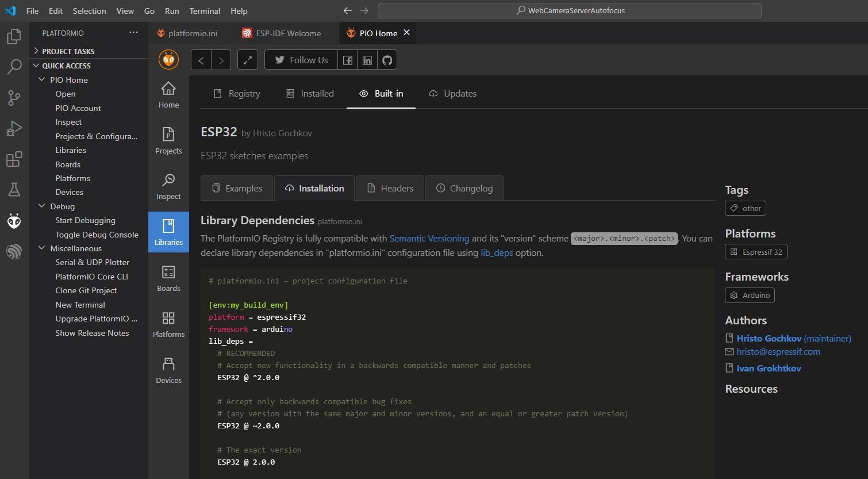This screenshot has height=479, width=868.
Task: Select Toggle Debug Console item
Action: click(x=97, y=235)
